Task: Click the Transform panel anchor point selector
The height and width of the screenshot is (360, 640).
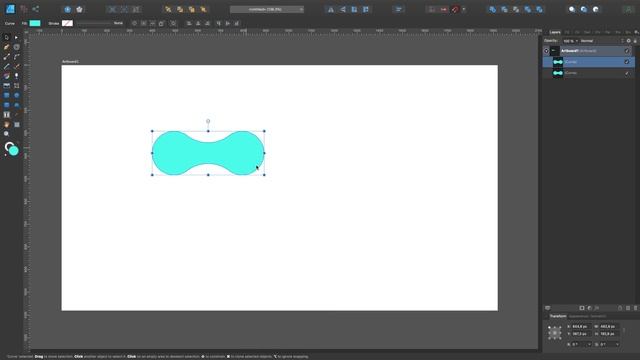Action: (554, 333)
